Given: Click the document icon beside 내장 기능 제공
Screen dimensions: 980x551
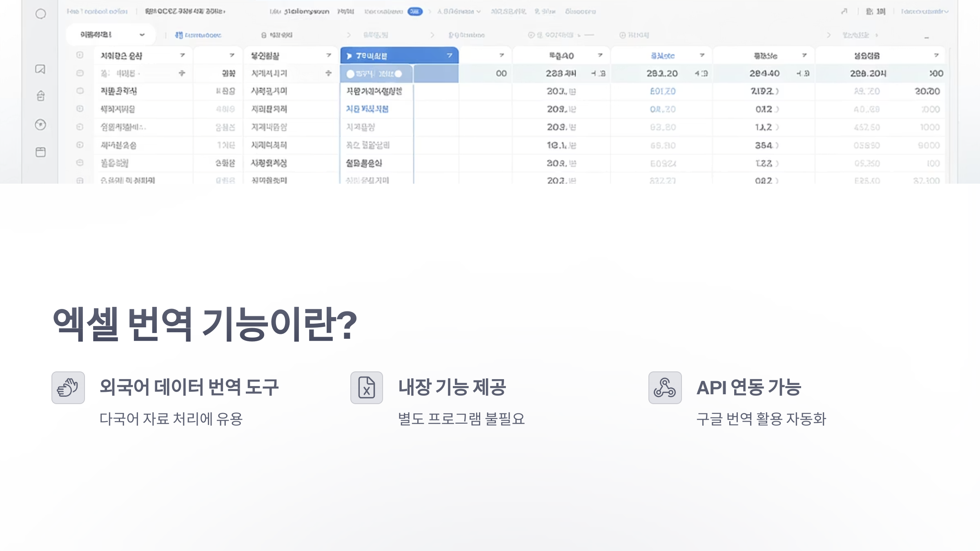Looking at the screenshot, I should tap(367, 389).
